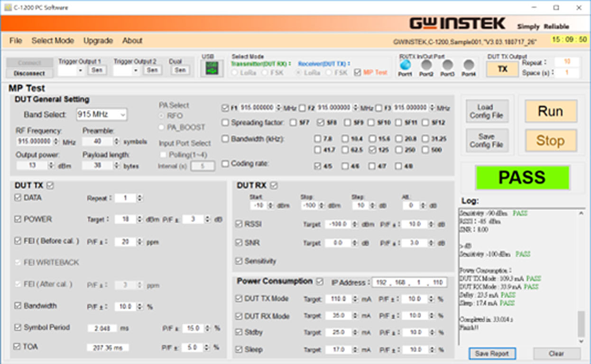Toggle the F1 frequency checkbox

(x=225, y=108)
